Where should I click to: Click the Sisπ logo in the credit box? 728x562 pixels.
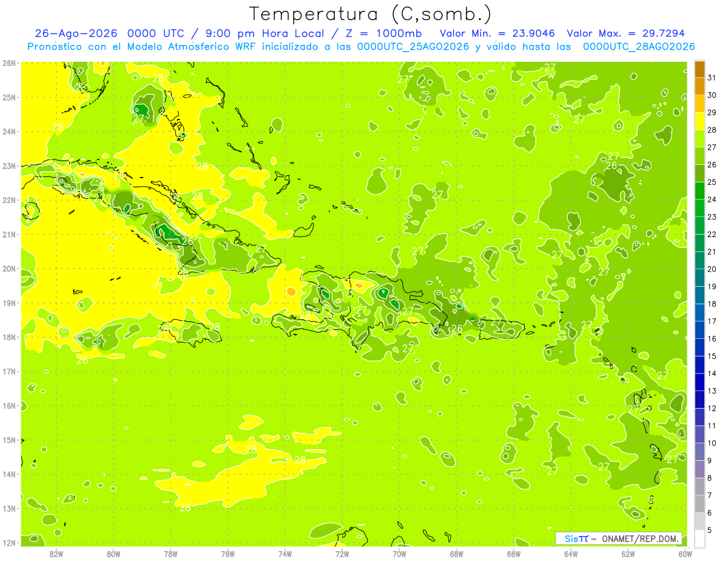coord(576,538)
